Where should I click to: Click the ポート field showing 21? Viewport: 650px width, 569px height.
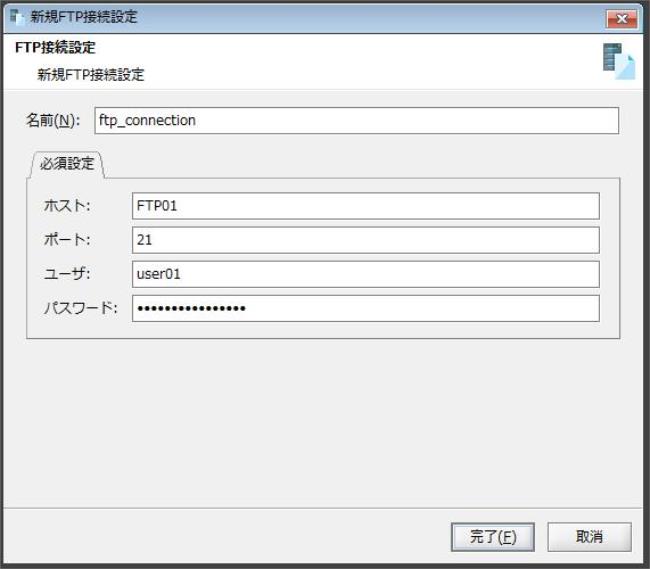pos(365,240)
